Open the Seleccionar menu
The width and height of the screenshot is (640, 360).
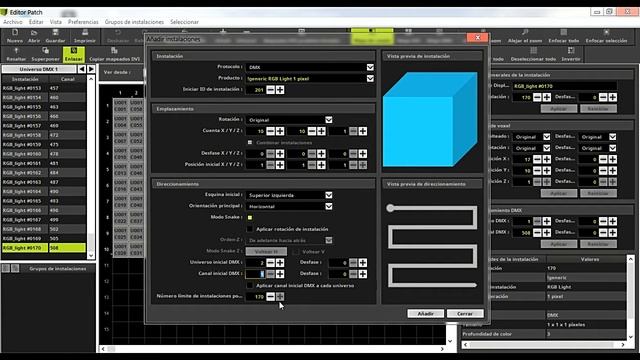tap(184, 22)
